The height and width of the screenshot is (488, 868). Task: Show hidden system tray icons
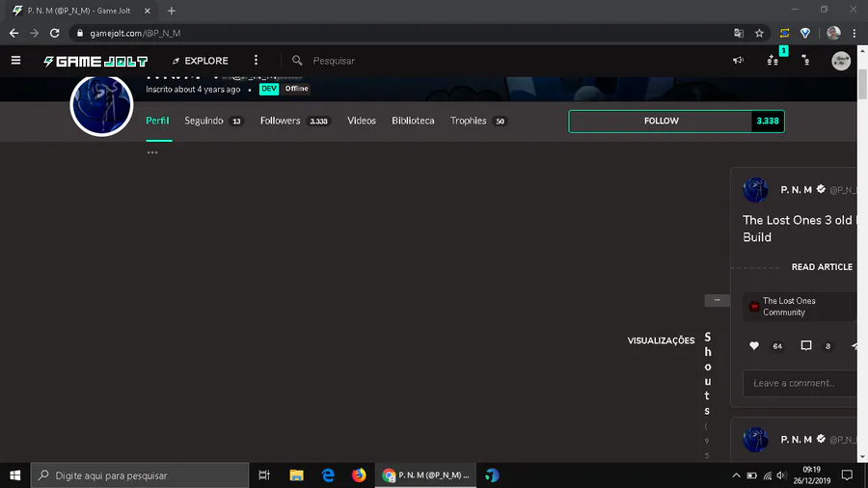(x=736, y=475)
